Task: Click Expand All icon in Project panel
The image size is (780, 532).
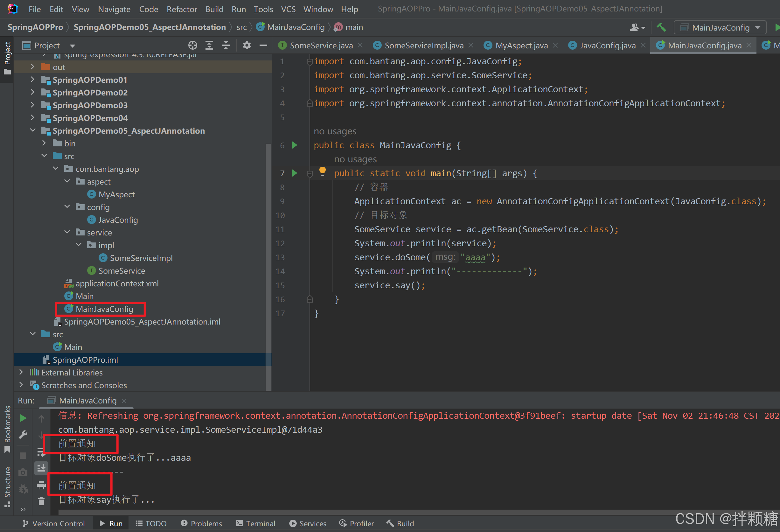Action: tap(209, 45)
